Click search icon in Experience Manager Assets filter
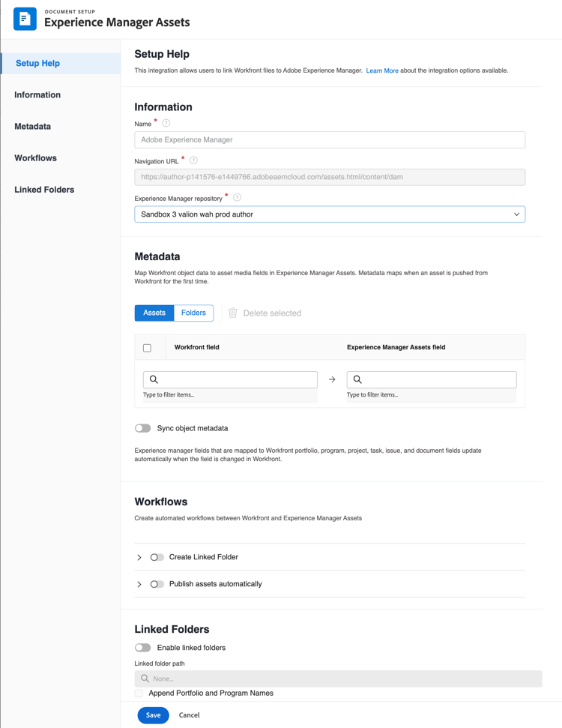 [357, 379]
